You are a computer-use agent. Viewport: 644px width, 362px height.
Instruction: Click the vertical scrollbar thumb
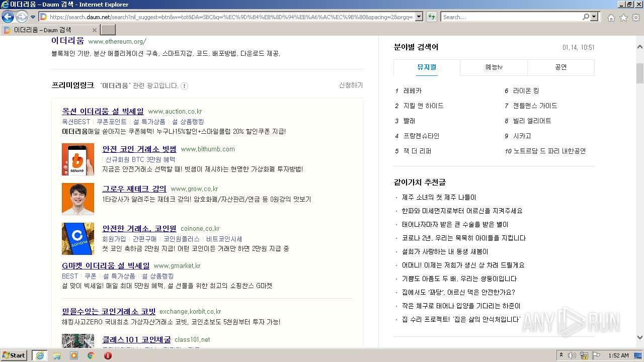click(640, 73)
